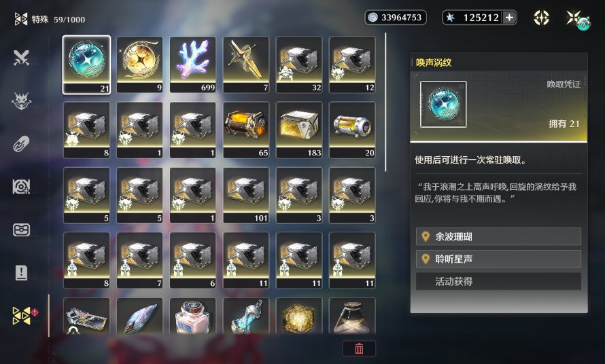This screenshot has width=605, height=364.
Task: Click the inventory grid vertical scrollbar
Action: point(385,102)
